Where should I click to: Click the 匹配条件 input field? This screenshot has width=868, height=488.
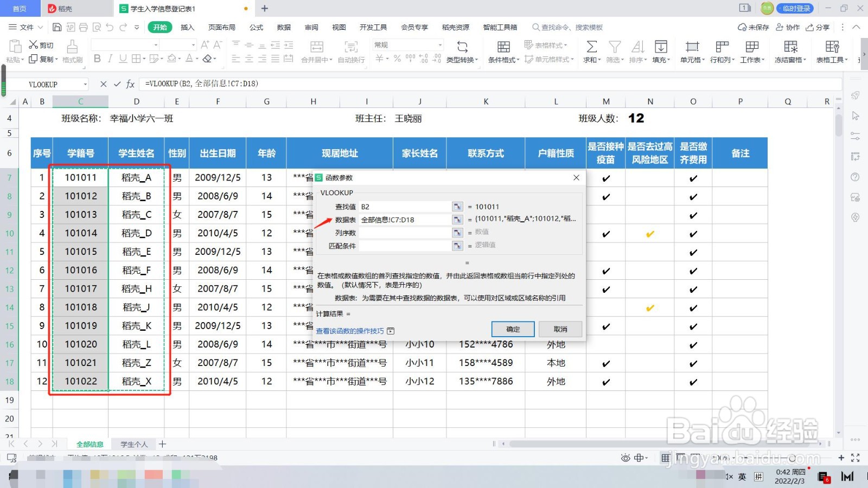(405, 246)
